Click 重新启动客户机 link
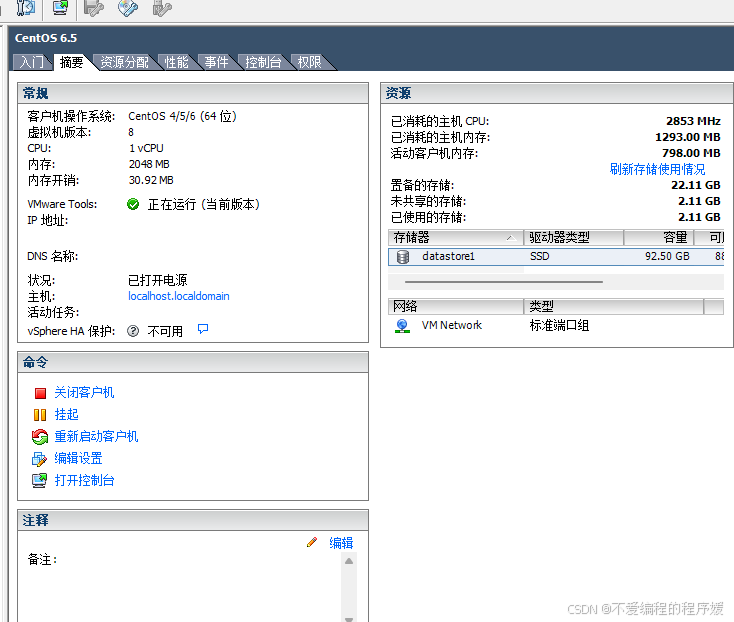The height and width of the screenshot is (622, 734). click(x=96, y=437)
